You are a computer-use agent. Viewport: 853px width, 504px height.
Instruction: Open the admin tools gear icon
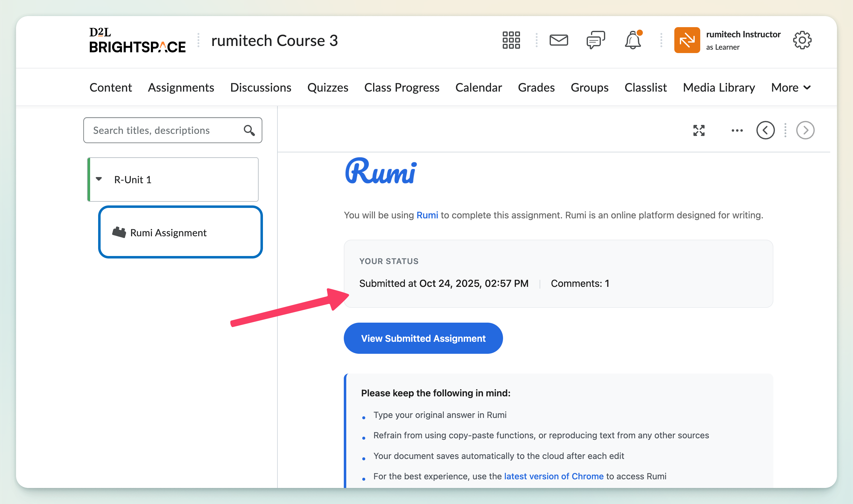point(802,40)
